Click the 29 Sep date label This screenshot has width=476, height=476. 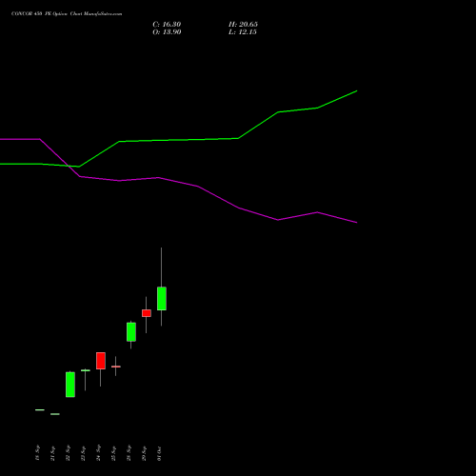click(x=144, y=453)
